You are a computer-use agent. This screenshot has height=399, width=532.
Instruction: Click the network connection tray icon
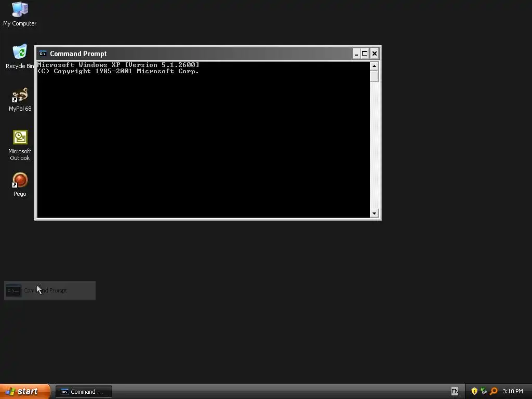pos(484,391)
